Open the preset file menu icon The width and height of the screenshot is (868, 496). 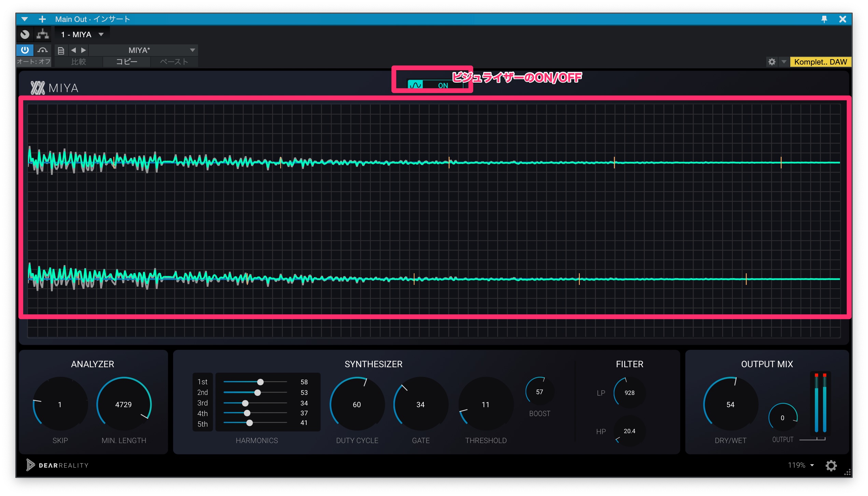[x=61, y=51]
